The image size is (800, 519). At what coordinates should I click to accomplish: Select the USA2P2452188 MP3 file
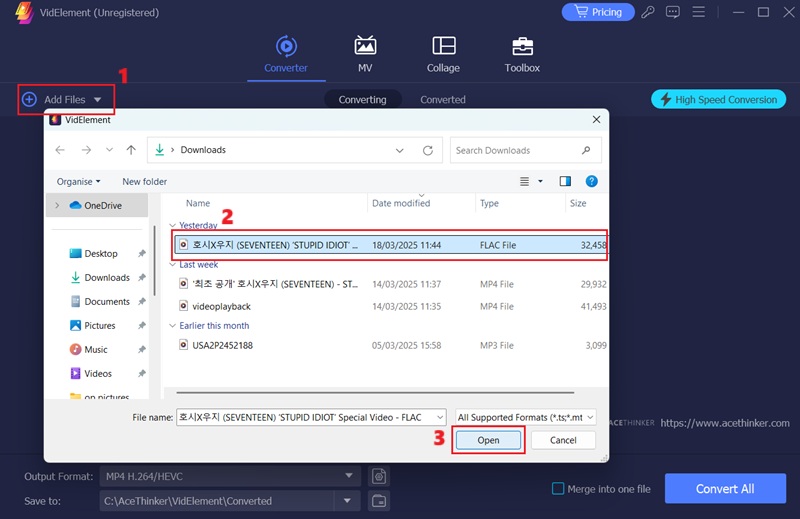point(390,345)
